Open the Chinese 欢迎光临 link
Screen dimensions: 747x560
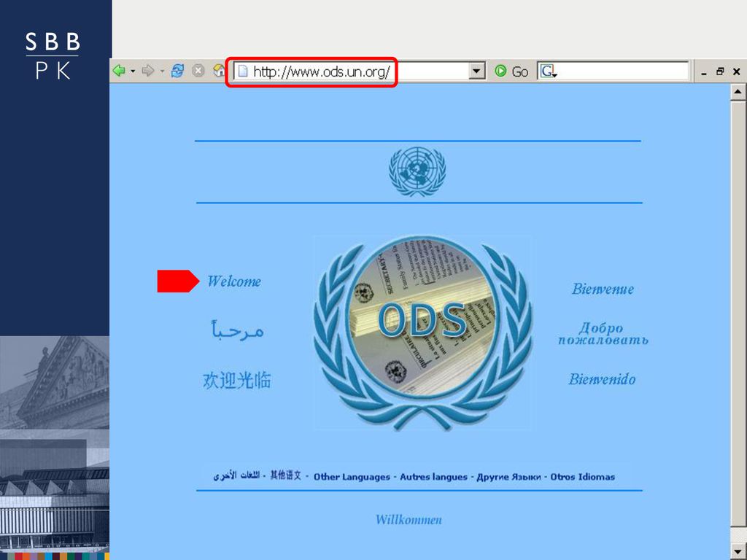click(x=237, y=380)
